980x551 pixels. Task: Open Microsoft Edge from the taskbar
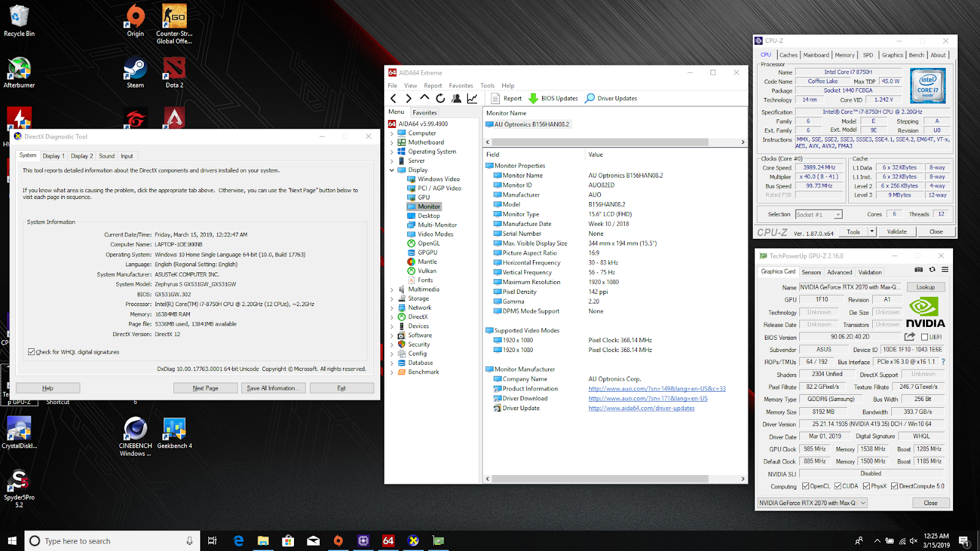click(238, 541)
